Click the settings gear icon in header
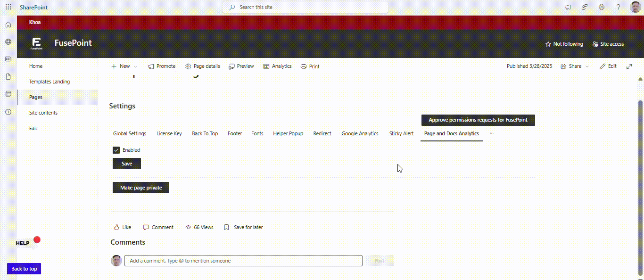Viewport: 644px width, 280px height. click(602, 7)
